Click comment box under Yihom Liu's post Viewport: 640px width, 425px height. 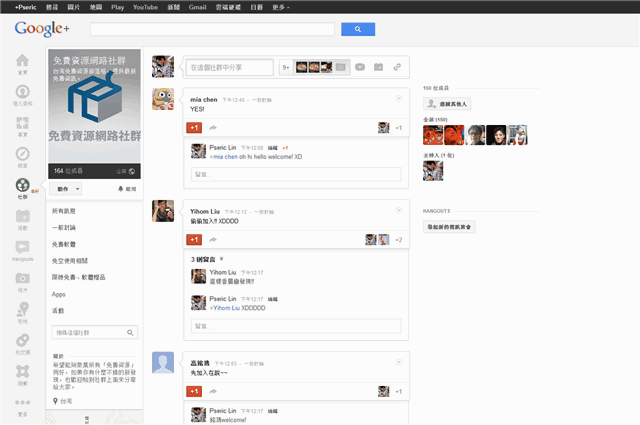pyautogui.click(x=296, y=326)
